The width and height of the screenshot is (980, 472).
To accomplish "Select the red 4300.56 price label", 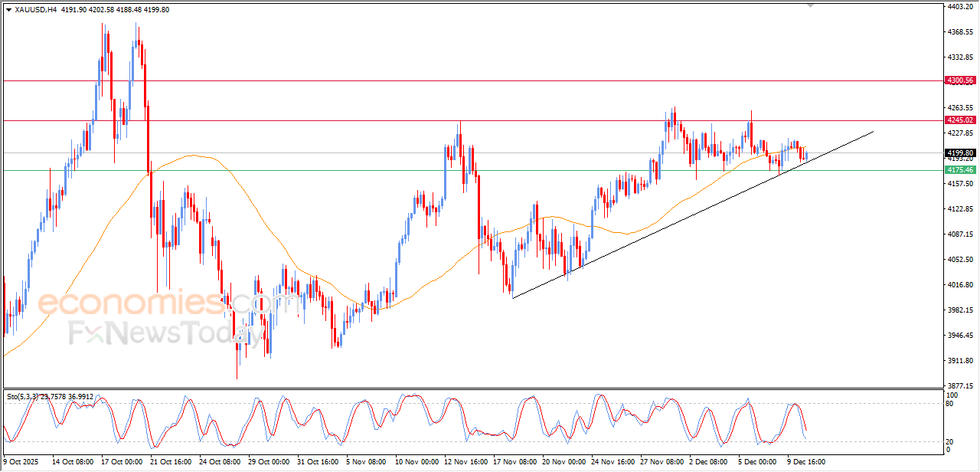I will (x=959, y=80).
